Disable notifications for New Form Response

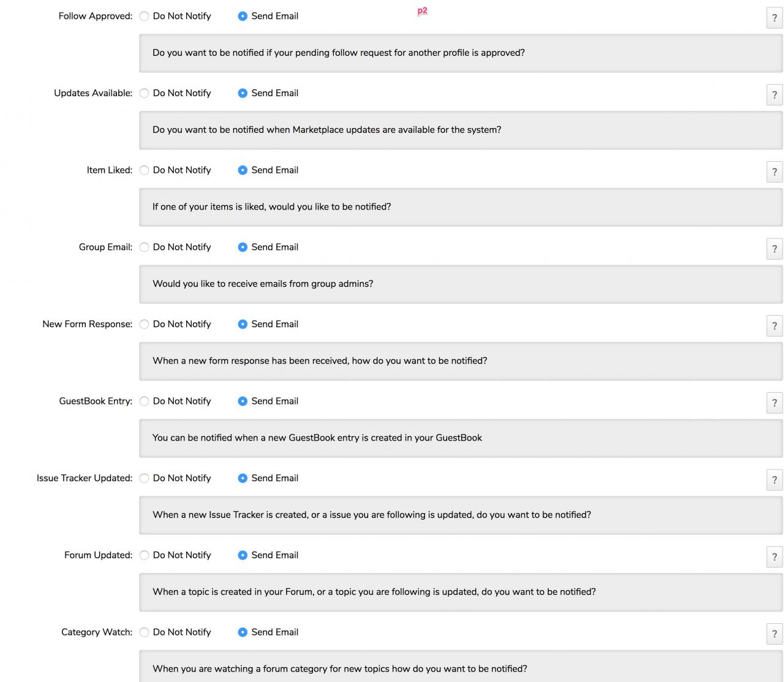(x=145, y=324)
